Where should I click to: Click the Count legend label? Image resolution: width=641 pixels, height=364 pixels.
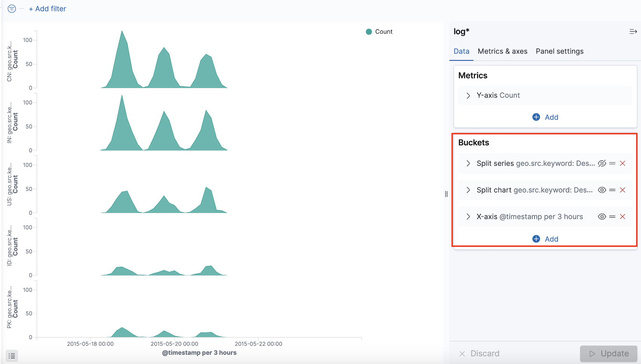click(384, 32)
